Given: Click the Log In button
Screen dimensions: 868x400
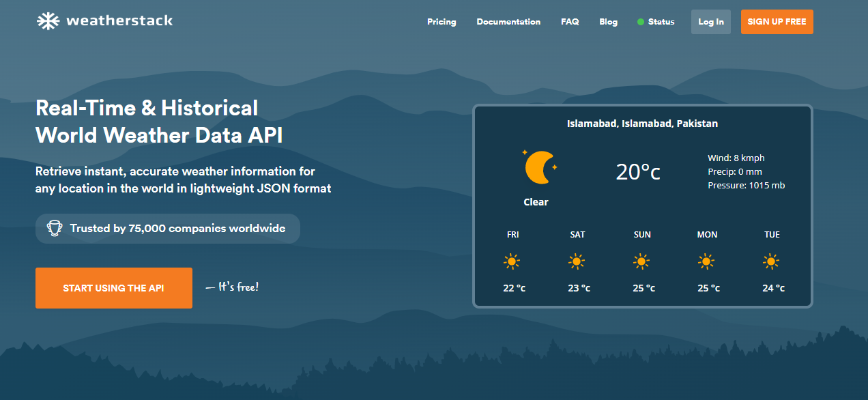Looking at the screenshot, I should [711, 22].
